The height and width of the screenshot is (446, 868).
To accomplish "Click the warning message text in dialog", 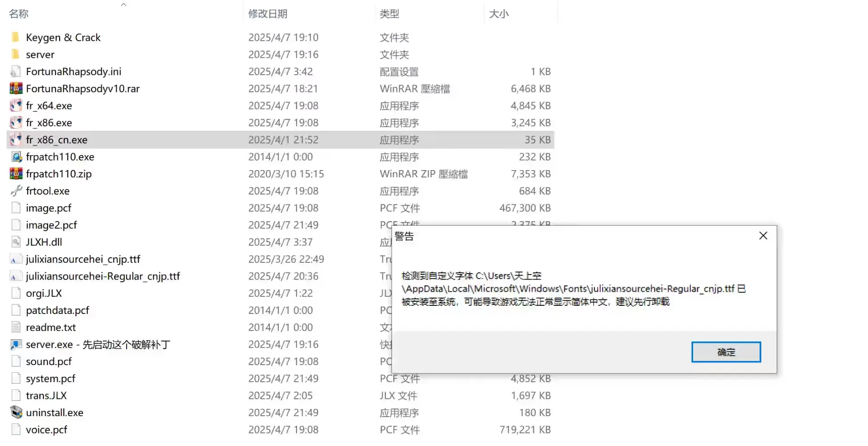I will click(x=573, y=289).
